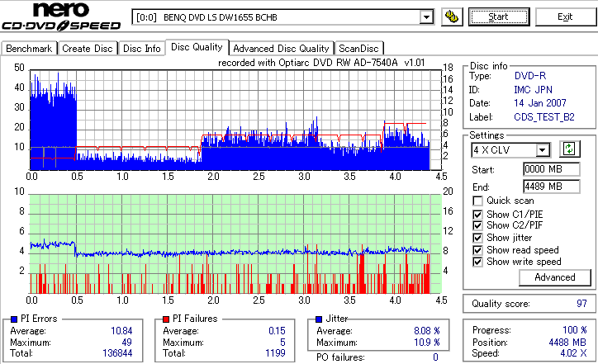
Task: Click the blue Jitter legend square
Action: tap(319, 319)
